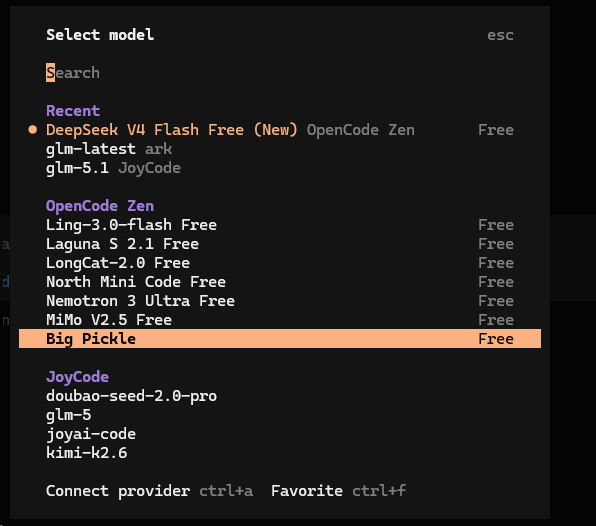Click the OpenCode Zen section header
596x526 pixels.
(x=100, y=206)
